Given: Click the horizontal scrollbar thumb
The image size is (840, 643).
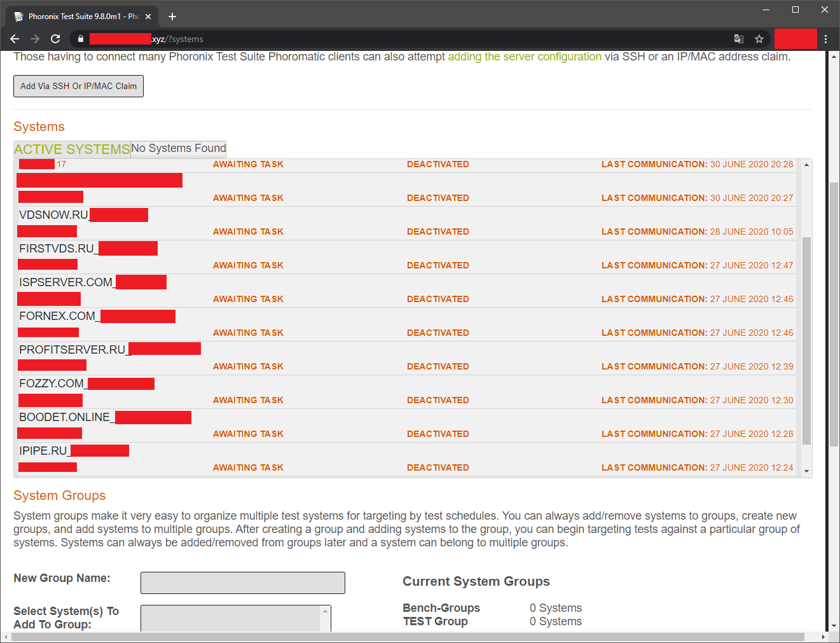Looking at the screenshot, I should click(408, 637).
